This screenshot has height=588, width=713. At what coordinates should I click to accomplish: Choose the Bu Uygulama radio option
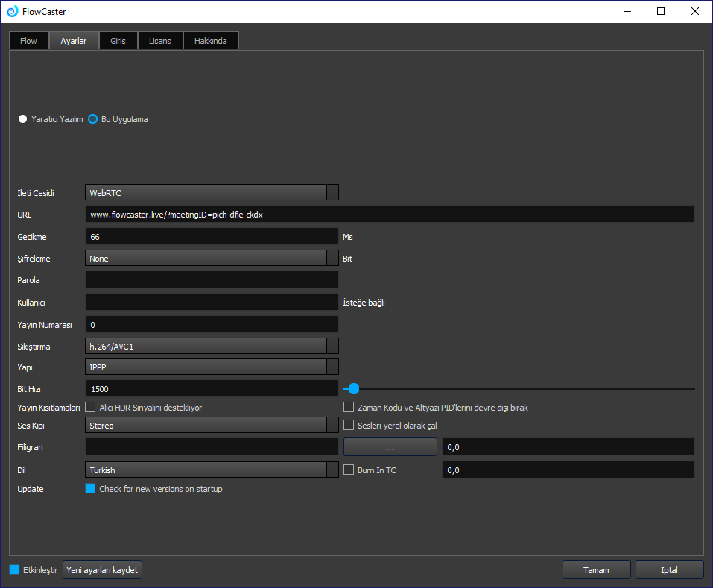point(93,119)
